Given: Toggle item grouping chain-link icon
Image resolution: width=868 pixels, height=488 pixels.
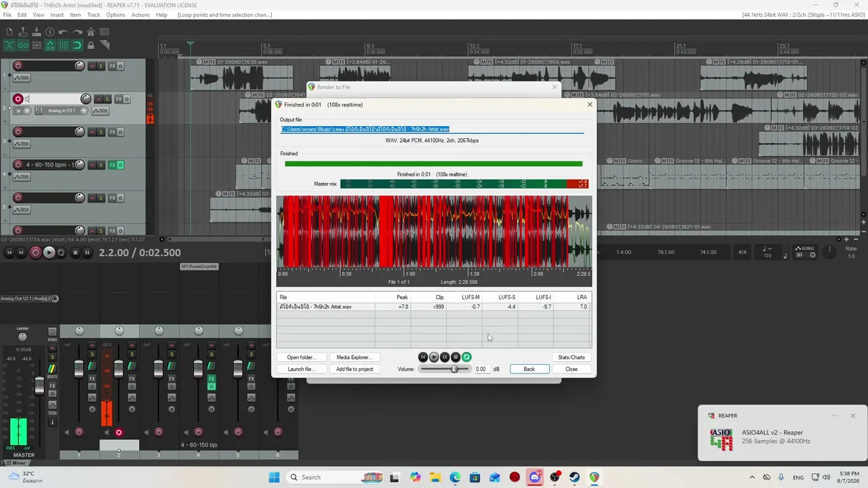Looking at the screenshot, I should click(x=23, y=45).
